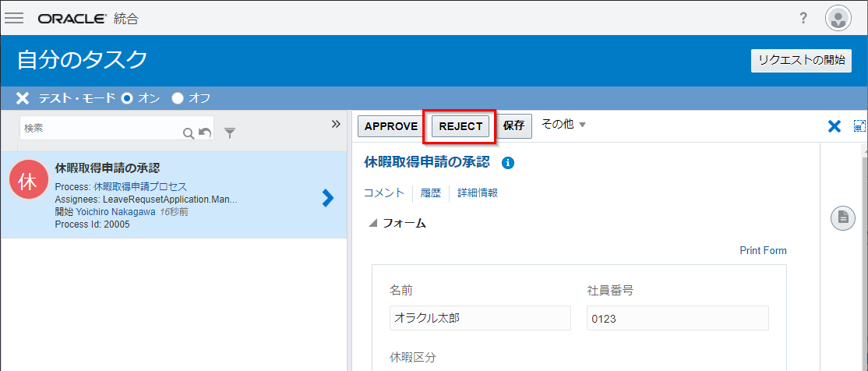Select the オフ radio button

[x=178, y=98]
